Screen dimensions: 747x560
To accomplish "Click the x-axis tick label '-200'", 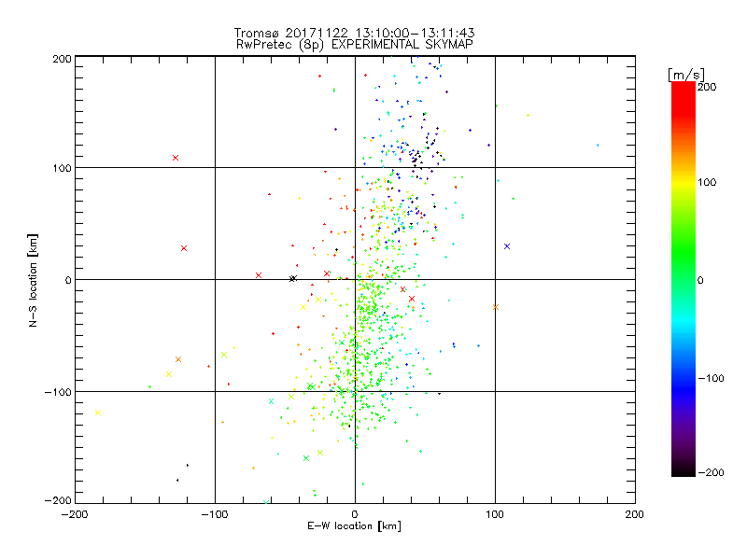I will pyautogui.click(x=75, y=514).
